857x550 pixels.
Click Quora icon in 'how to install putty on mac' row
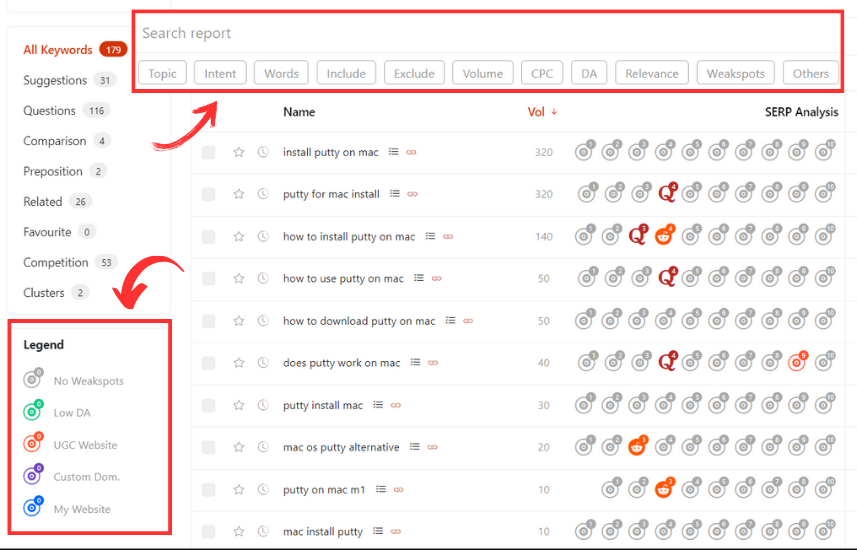tap(638, 235)
